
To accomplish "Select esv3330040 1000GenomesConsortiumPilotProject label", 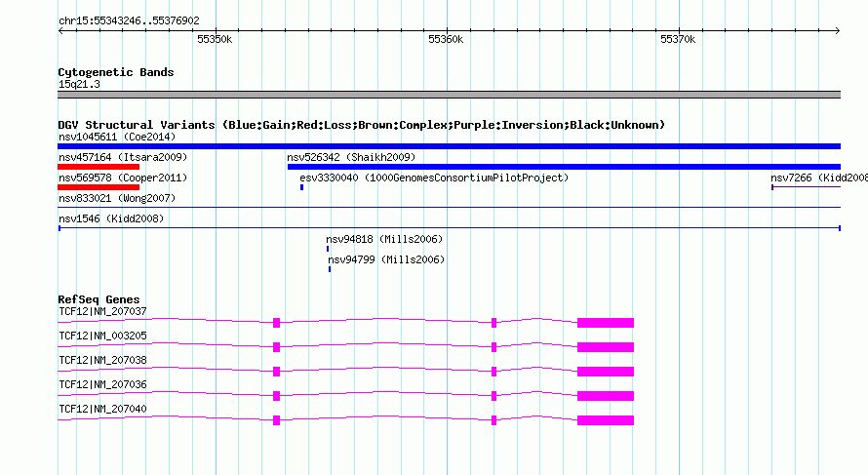I will point(434,178).
